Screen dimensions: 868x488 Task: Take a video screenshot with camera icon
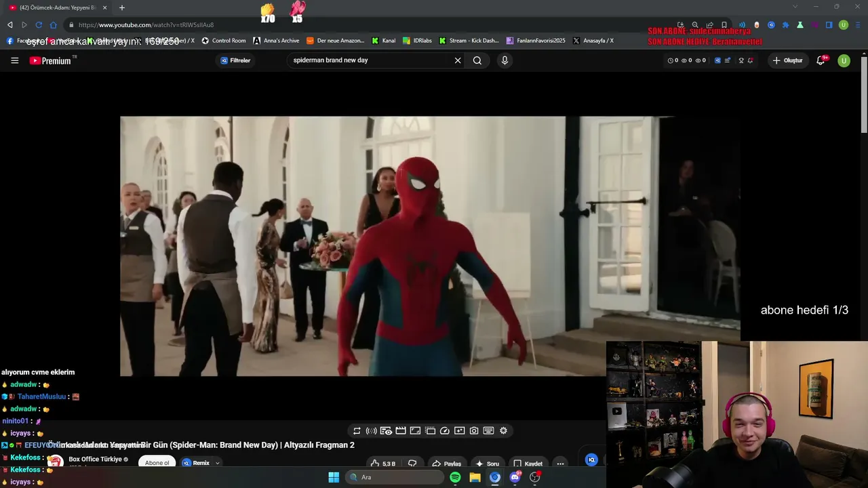[474, 430]
